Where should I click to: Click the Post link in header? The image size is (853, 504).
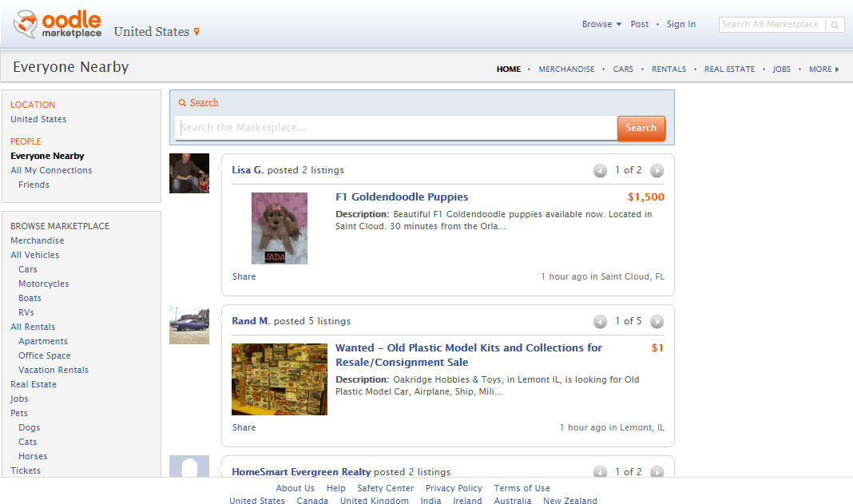tap(639, 24)
